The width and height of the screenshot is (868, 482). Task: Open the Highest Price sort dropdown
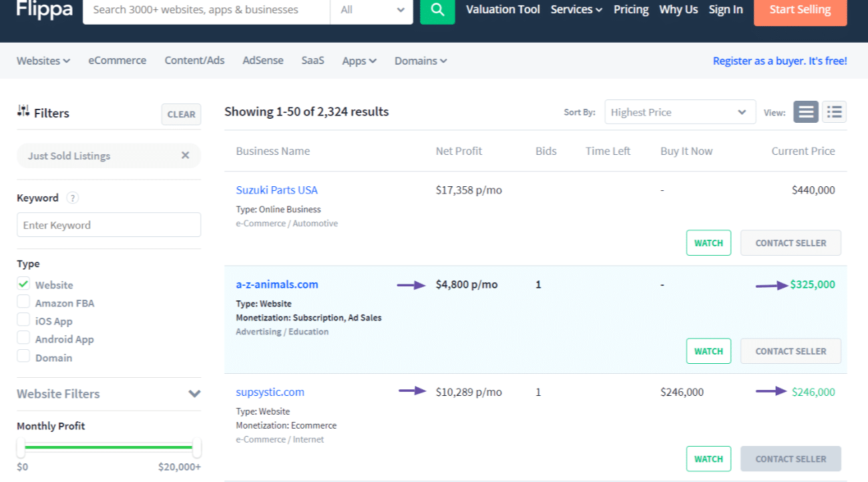click(x=679, y=111)
